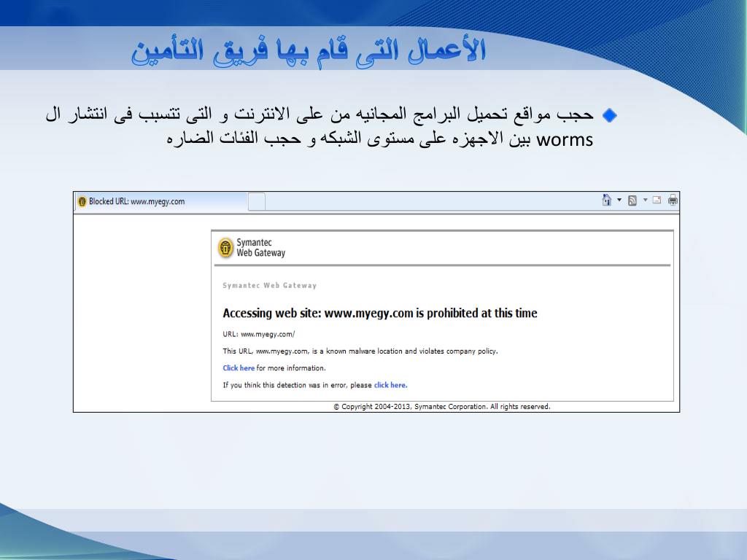Click the Print icon in toolbar
This screenshot has height=560, width=747.
click(x=672, y=200)
